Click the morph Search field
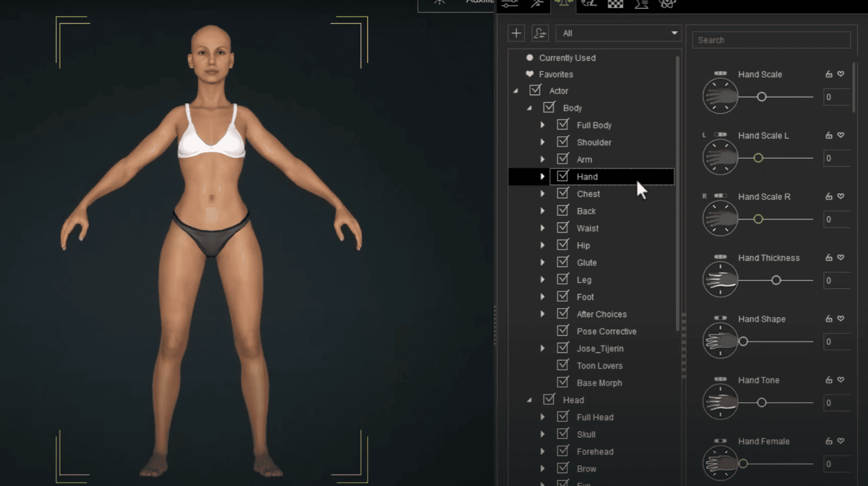The width and height of the screenshot is (868, 486). 771,40
